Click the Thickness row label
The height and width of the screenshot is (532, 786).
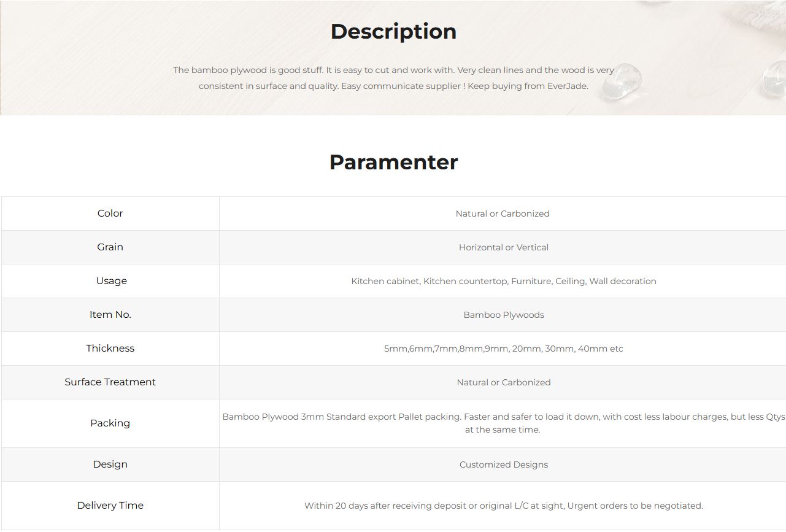(x=110, y=349)
